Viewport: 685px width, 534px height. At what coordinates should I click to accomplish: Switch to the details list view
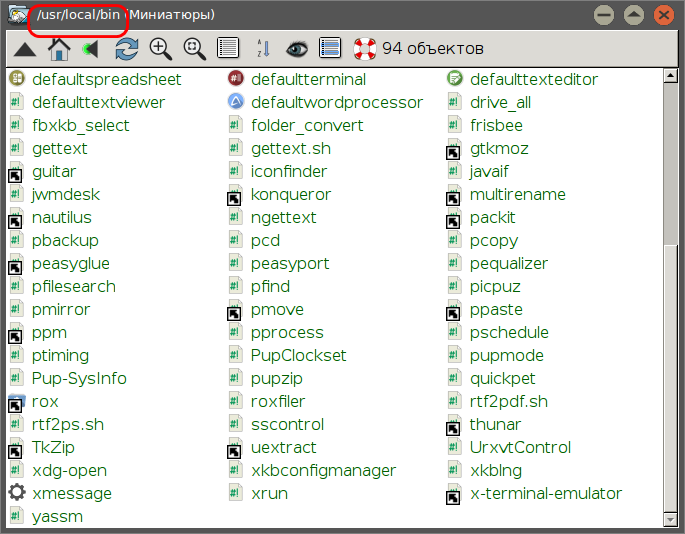[x=228, y=48]
